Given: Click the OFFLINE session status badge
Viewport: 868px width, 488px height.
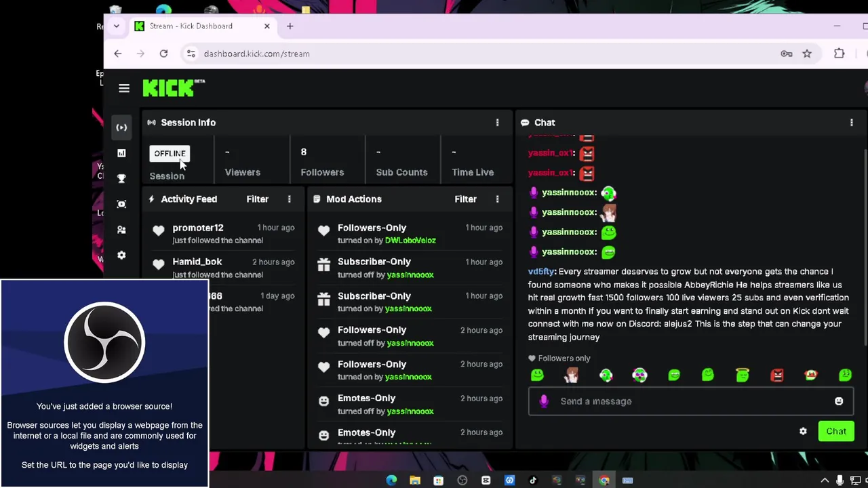Looking at the screenshot, I should click(x=170, y=153).
